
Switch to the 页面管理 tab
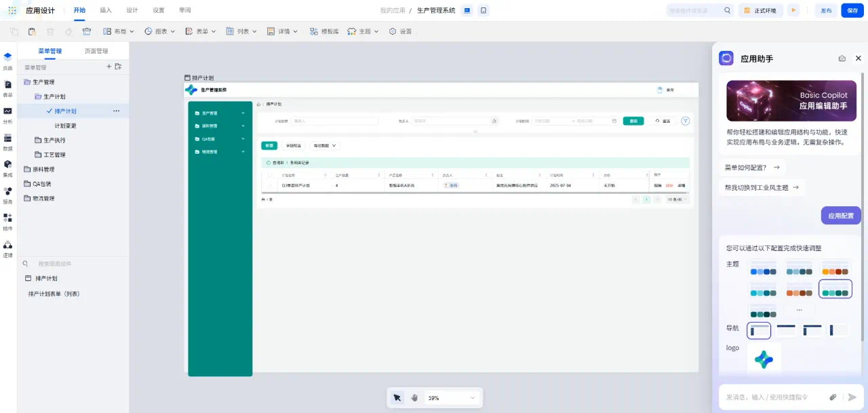[x=96, y=51]
